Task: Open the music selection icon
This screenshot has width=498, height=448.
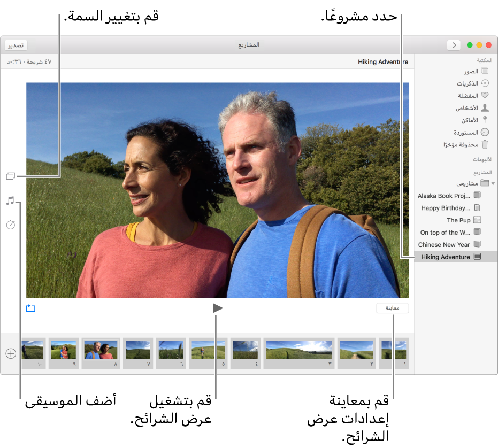Action: point(11,200)
